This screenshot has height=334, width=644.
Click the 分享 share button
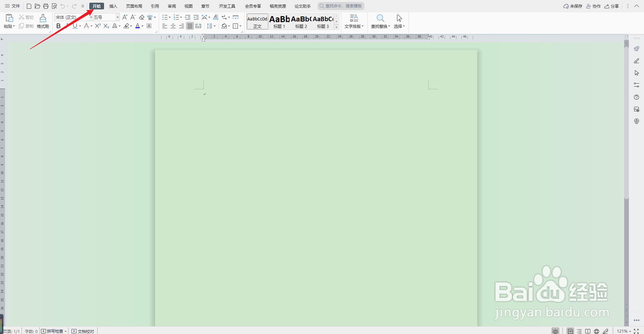tap(611, 6)
